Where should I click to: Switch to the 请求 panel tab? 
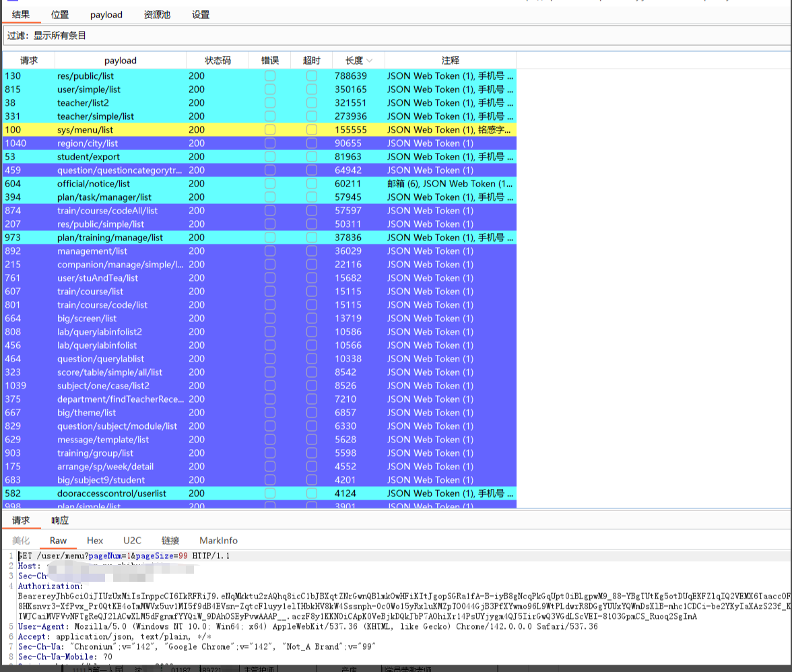coord(21,520)
